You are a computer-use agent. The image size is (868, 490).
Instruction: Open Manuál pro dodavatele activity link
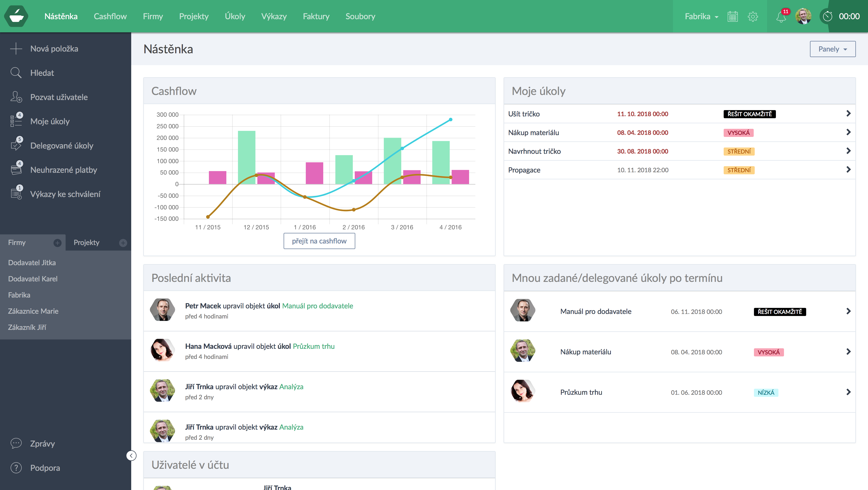317,306
